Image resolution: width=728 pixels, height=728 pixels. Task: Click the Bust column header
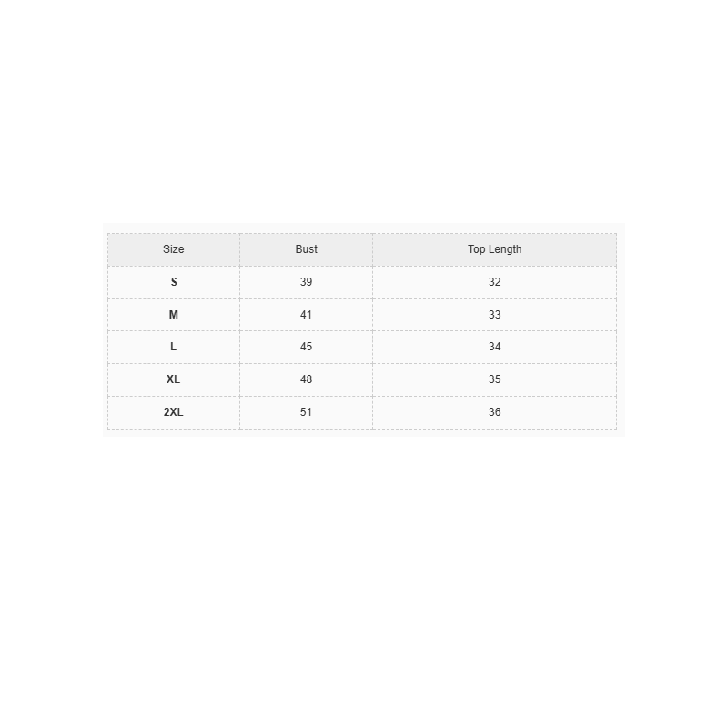[307, 249]
